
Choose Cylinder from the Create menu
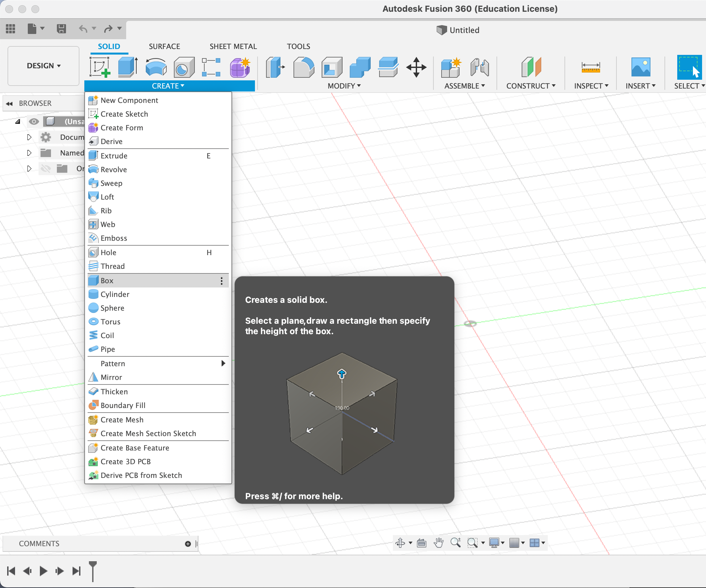pos(115,294)
